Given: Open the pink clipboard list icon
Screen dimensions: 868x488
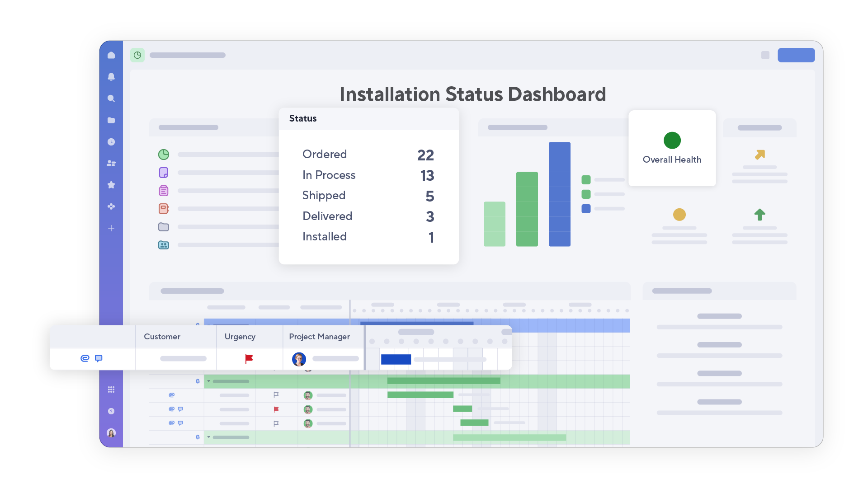Looking at the screenshot, I should click(x=164, y=190).
